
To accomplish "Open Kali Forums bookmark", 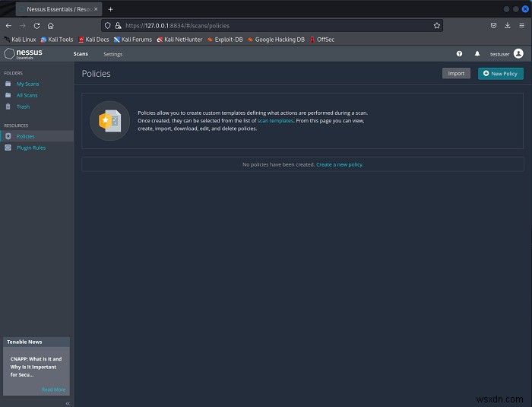I will click(133, 40).
